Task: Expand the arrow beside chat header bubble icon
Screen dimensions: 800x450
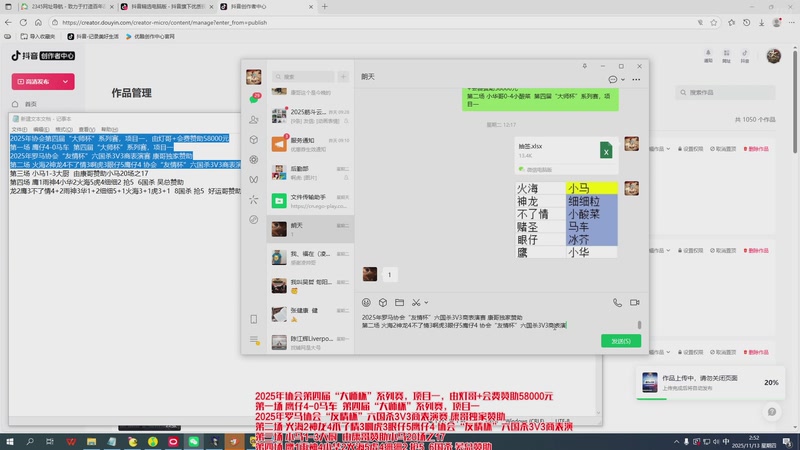Action: (x=623, y=80)
